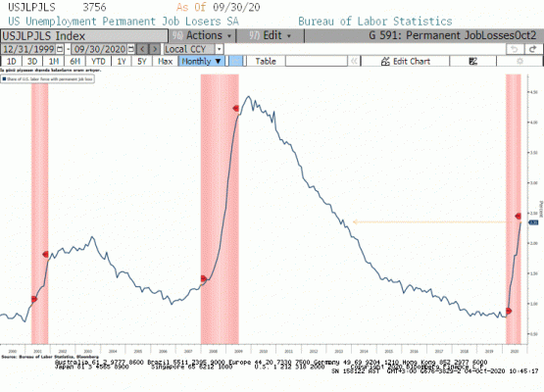The width and height of the screenshot is (544, 392).
Task: Open the Local CCY currency dropdown
Action: tap(194, 49)
